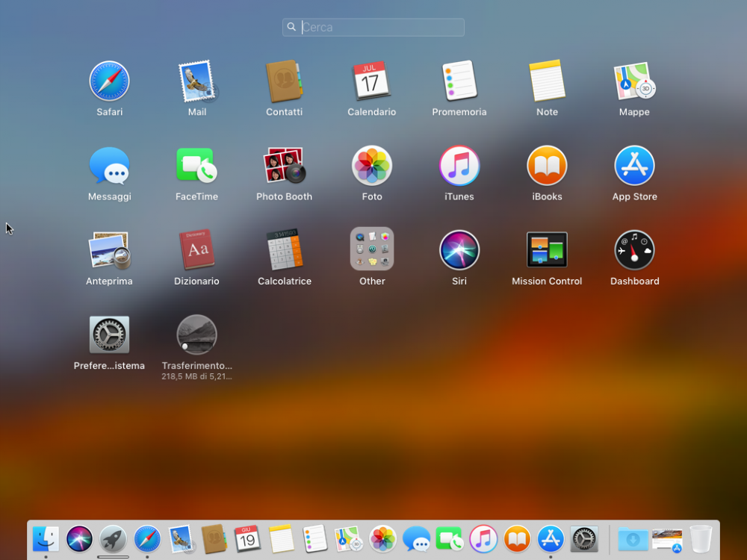Click Siri icon in the Dock
The width and height of the screenshot is (747, 560).
[79, 539]
